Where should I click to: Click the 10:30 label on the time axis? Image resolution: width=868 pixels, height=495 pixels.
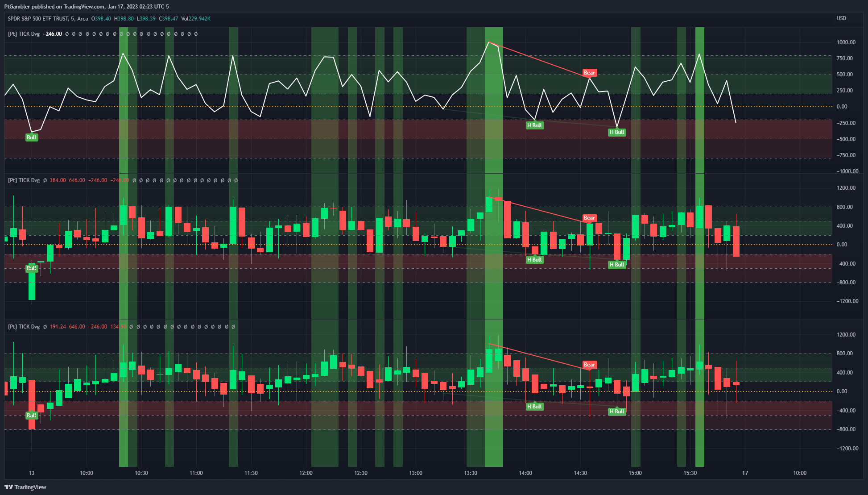click(x=141, y=473)
